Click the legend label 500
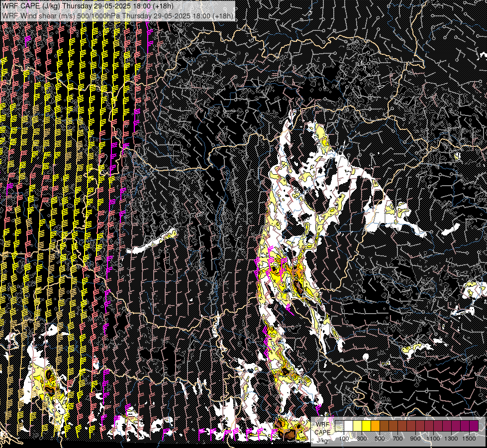The width and height of the screenshot is (487, 448). click(380, 439)
